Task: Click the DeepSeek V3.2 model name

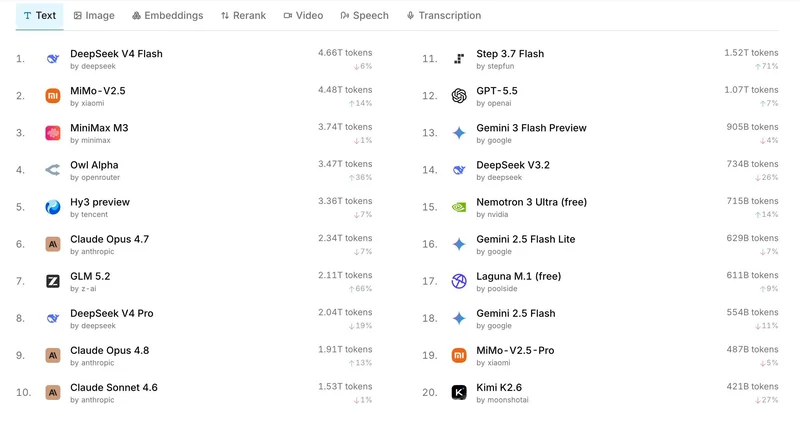Action: (x=513, y=165)
